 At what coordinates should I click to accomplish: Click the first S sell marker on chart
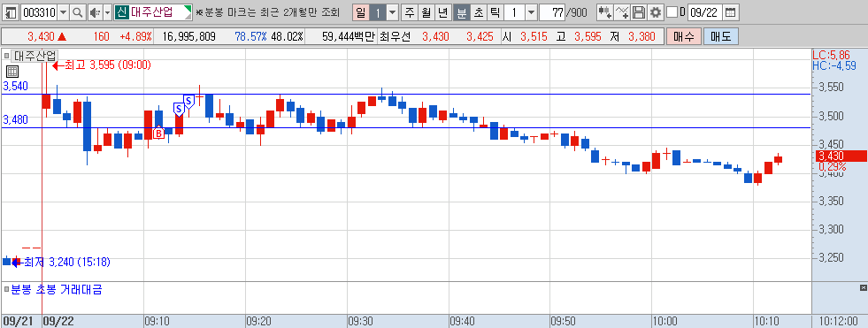(178, 109)
